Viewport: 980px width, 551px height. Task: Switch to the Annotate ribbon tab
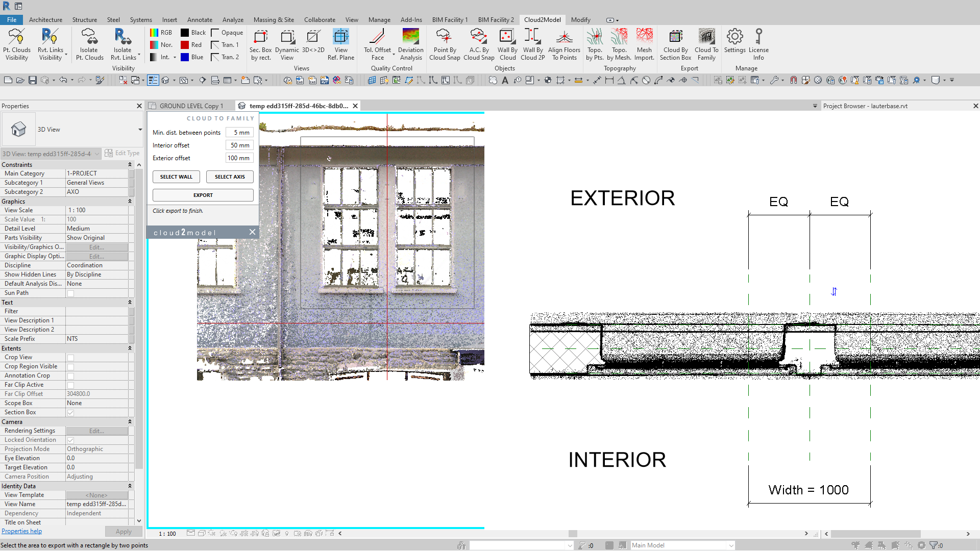pos(200,20)
